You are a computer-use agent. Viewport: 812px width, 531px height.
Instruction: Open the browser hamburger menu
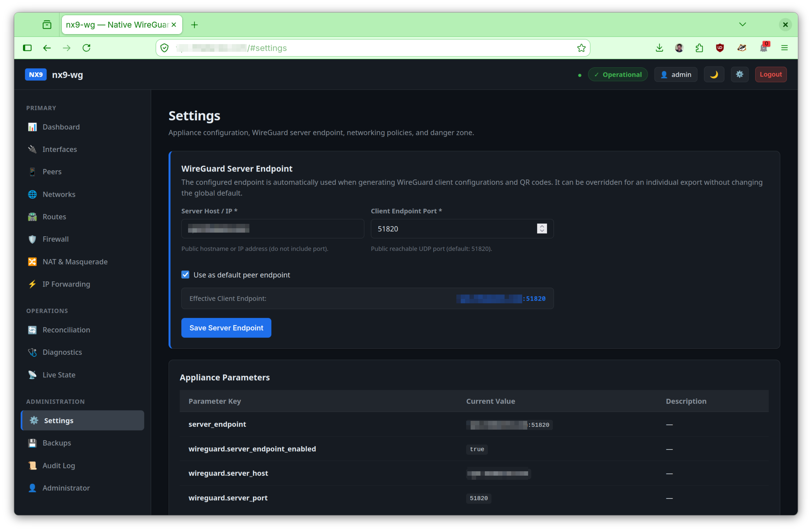click(x=784, y=48)
